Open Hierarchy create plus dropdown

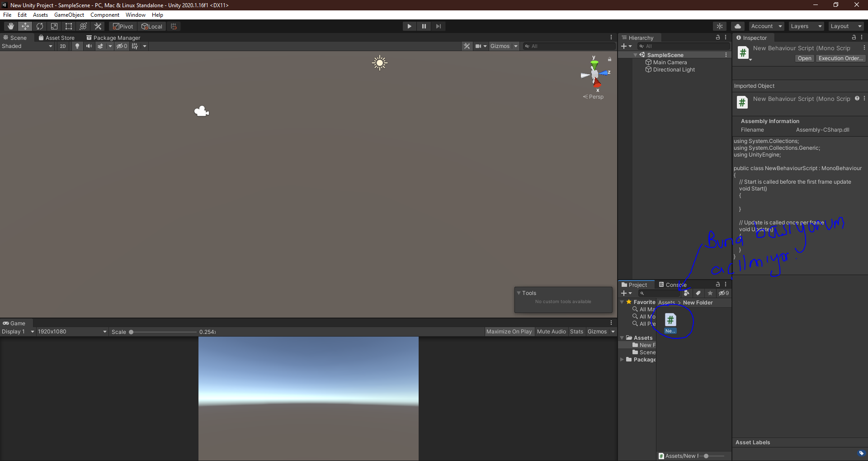(x=627, y=46)
